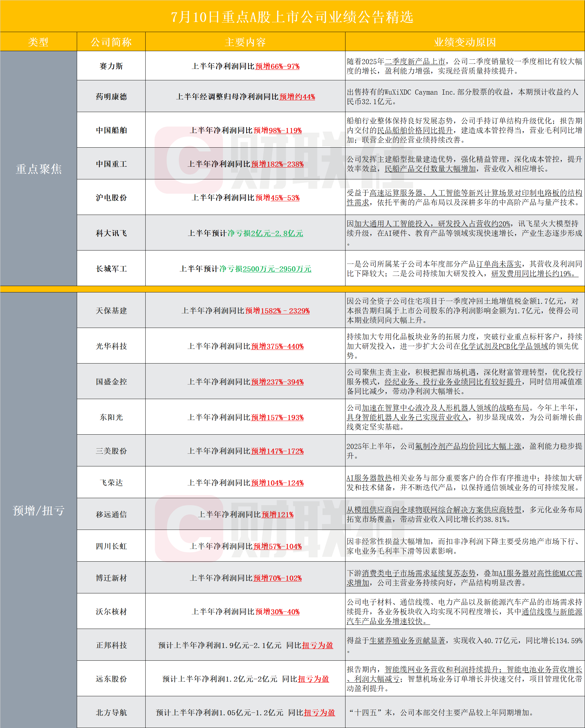Click 扭亏为盈 in 北方导航 row
Viewport: 585px width, 728px height.
319,713
